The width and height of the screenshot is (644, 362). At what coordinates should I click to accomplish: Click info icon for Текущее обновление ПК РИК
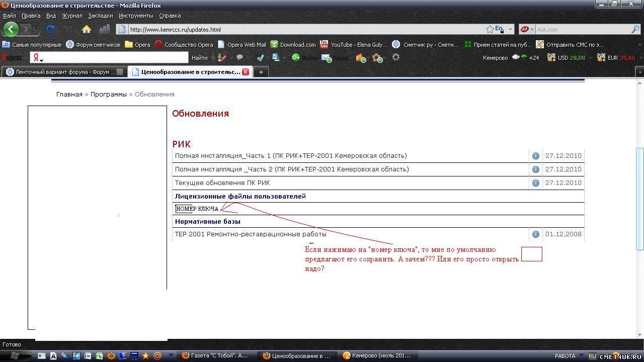[x=536, y=183]
